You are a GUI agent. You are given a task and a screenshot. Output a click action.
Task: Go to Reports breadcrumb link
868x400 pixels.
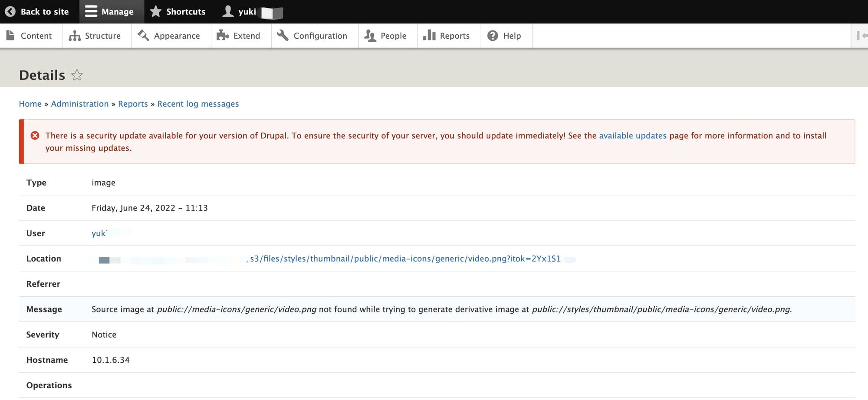133,104
